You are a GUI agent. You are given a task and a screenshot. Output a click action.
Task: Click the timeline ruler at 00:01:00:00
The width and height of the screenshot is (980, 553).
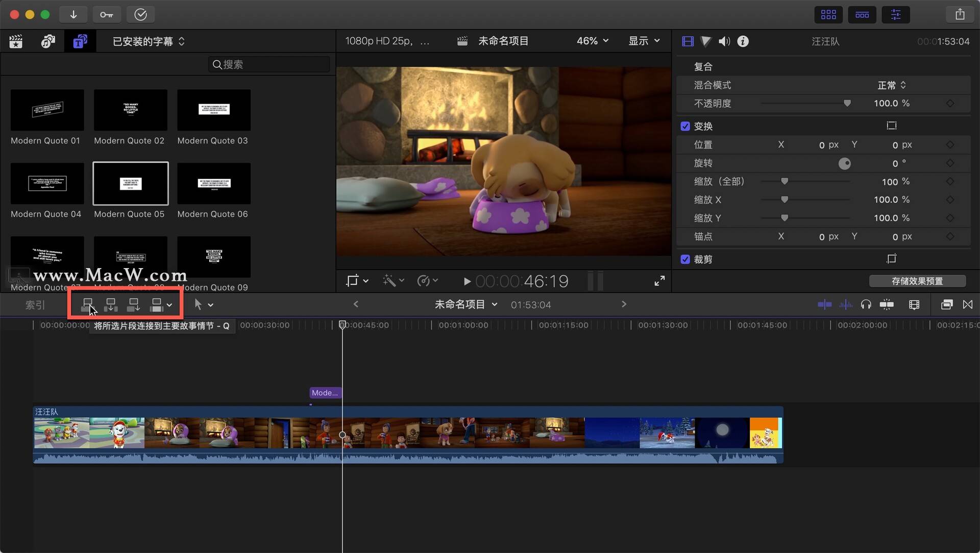pyautogui.click(x=463, y=325)
